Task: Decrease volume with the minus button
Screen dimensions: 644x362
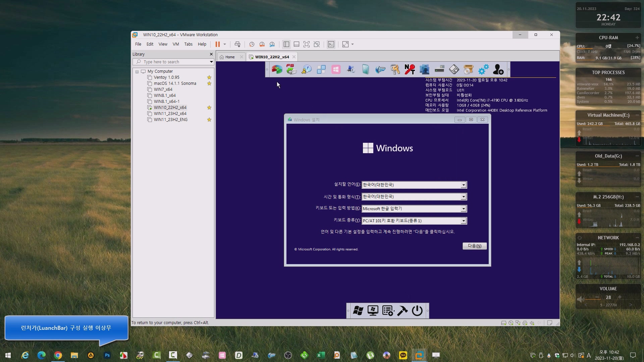Action: point(597,297)
